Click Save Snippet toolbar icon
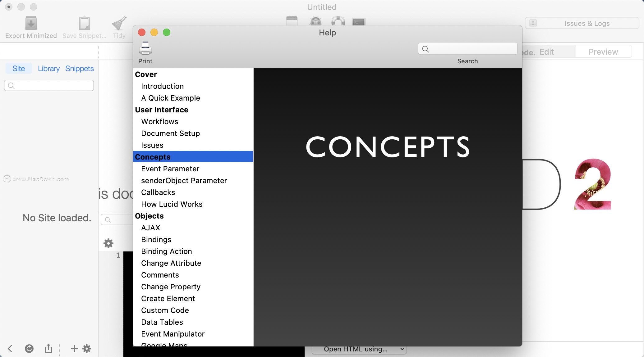Viewport: 644px width, 357px height. click(84, 23)
